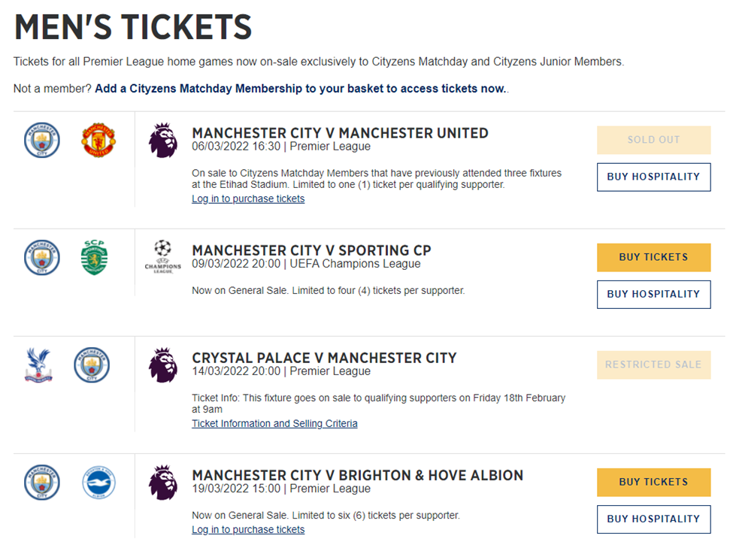Image resolution: width=733 pixels, height=560 pixels.
Task: Open Ticket Information and Selling Criteria link
Action: click(274, 423)
